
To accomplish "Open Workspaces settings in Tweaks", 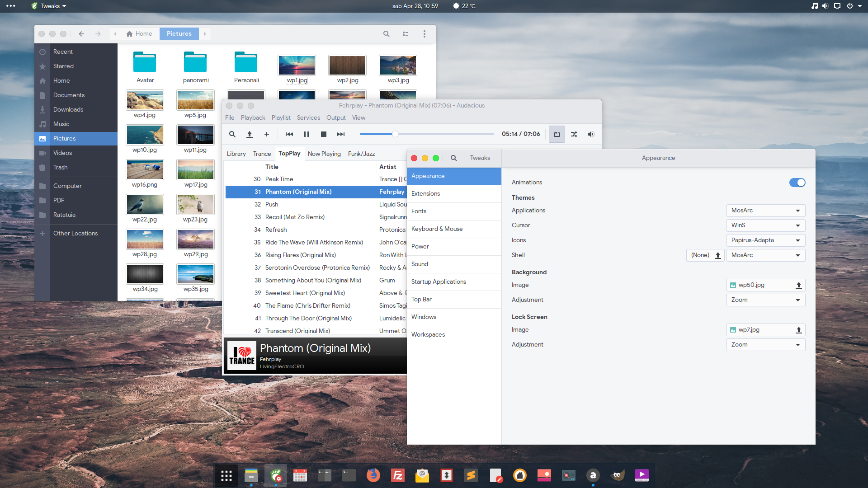I will [454, 334].
